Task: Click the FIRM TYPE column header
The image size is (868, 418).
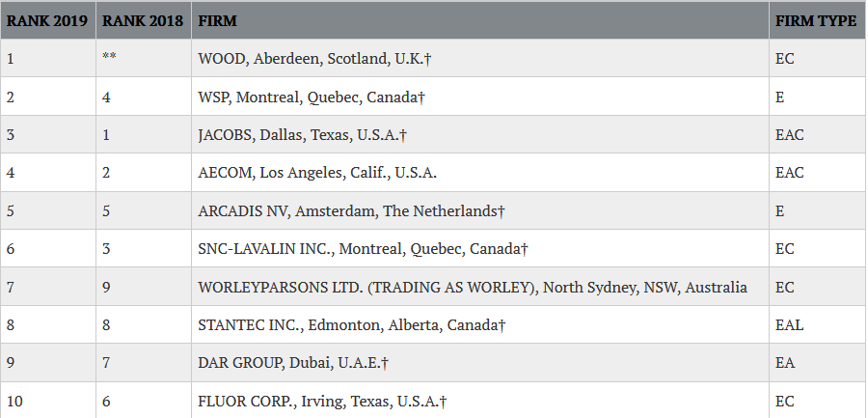Action: click(817, 20)
